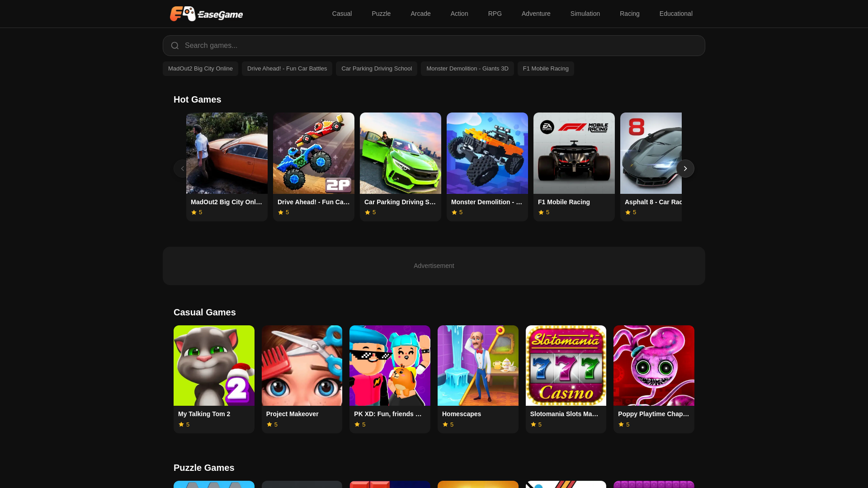This screenshot has width=868, height=488.
Task: Click the My Talking Tom 2 title
Action: click(204, 414)
